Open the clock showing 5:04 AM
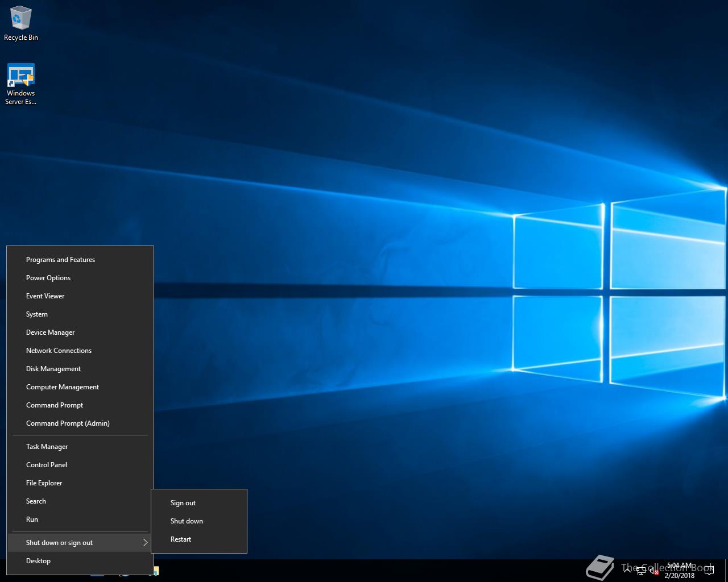728x582 pixels. 680,570
